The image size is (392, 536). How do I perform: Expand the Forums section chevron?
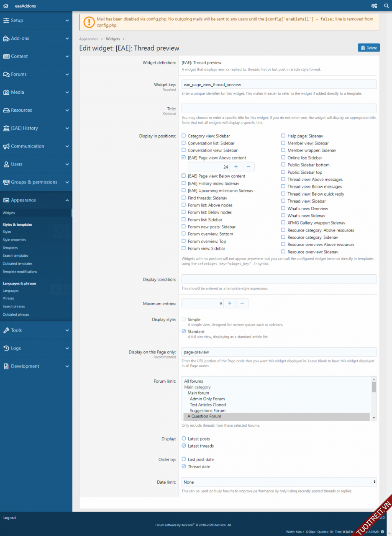pos(67,75)
